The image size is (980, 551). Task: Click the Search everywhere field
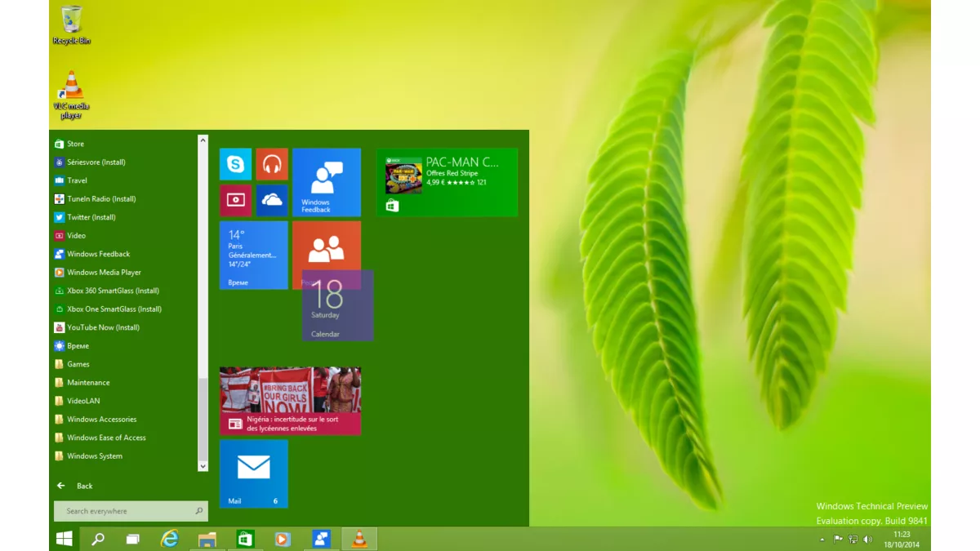click(x=131, y=511)
